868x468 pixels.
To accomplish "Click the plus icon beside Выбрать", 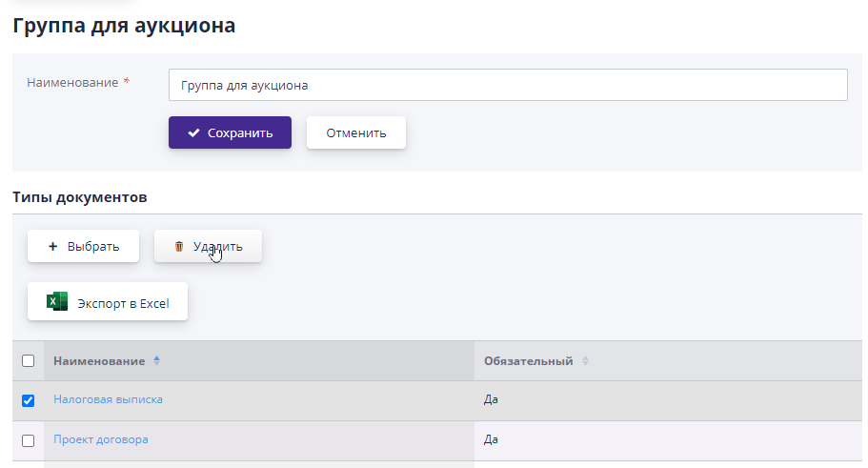I will [x=53, y=246].
